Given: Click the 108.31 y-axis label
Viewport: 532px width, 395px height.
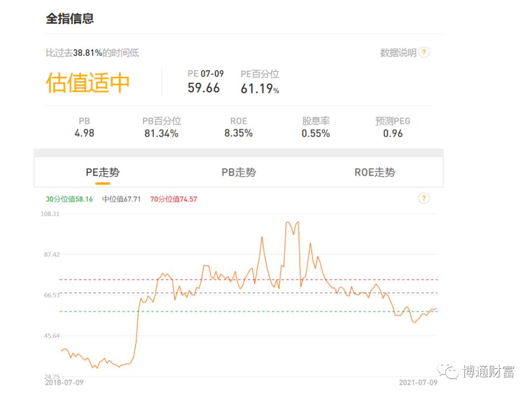Looking at the screenshot, I should [50, 214].
